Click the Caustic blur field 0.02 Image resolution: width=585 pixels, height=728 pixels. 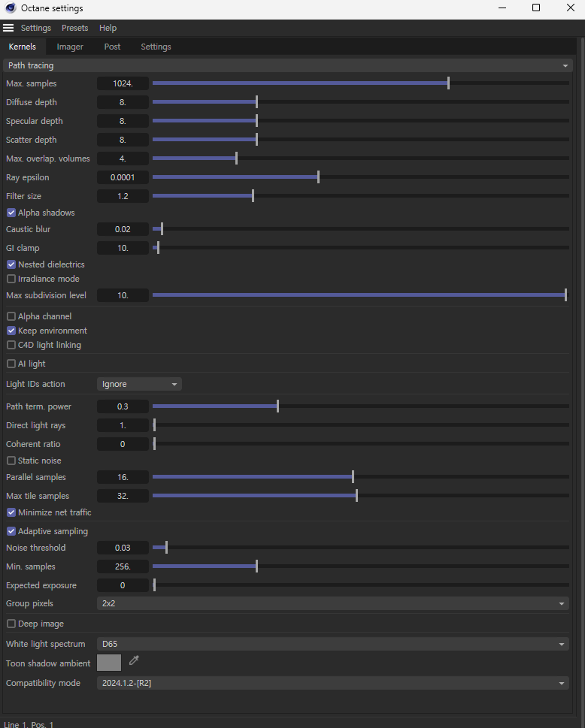click(123, 229)
